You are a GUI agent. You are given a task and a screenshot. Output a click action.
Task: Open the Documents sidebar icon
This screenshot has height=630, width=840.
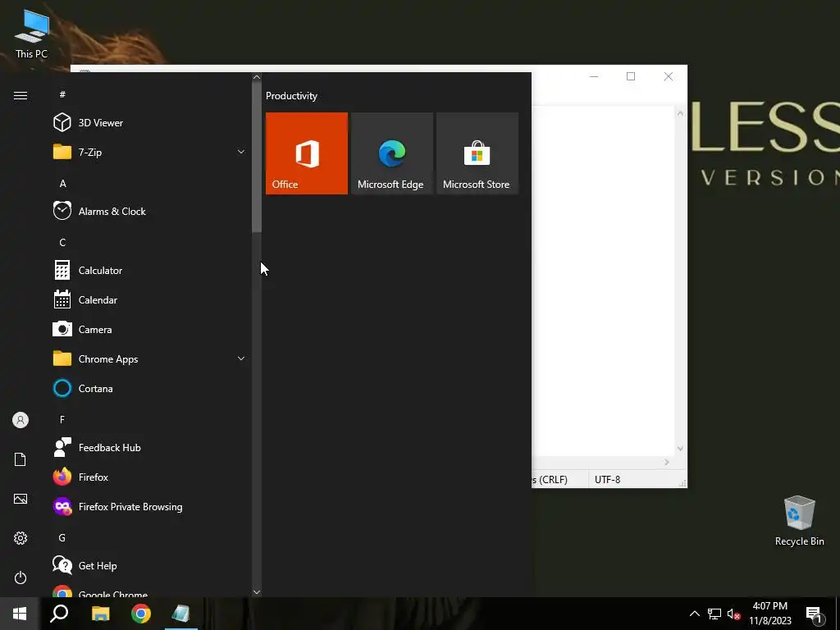point(21,459)
